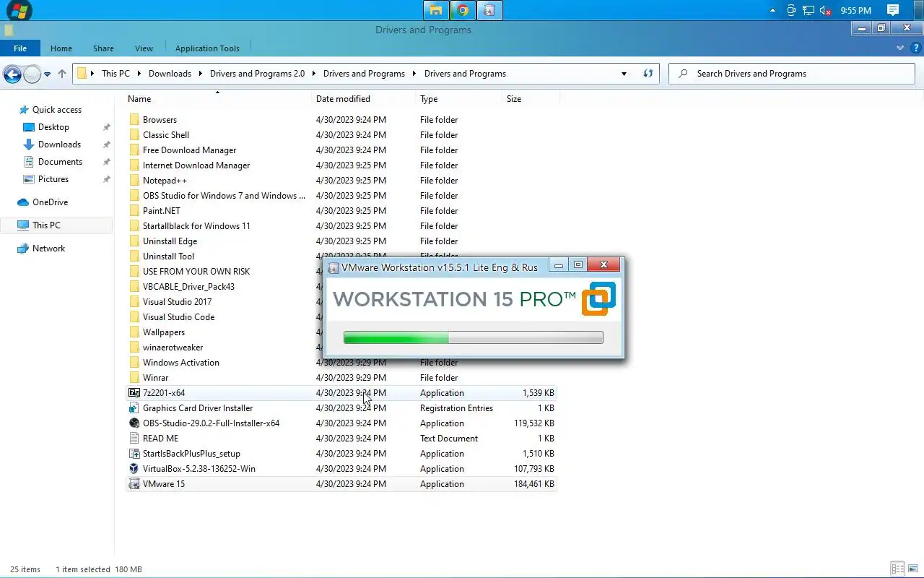Show hidden system tray icons
This screenshot has height=578, width=924.
[773, 10]
